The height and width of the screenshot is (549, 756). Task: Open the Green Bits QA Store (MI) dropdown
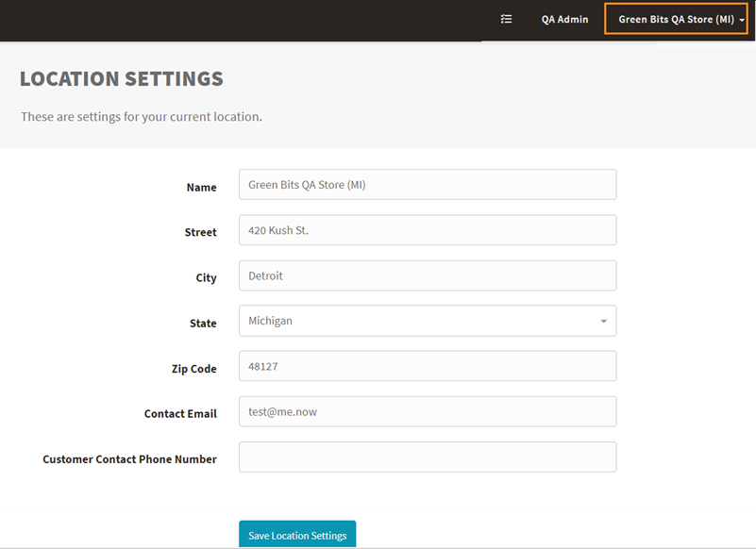[x=676, y=19]
